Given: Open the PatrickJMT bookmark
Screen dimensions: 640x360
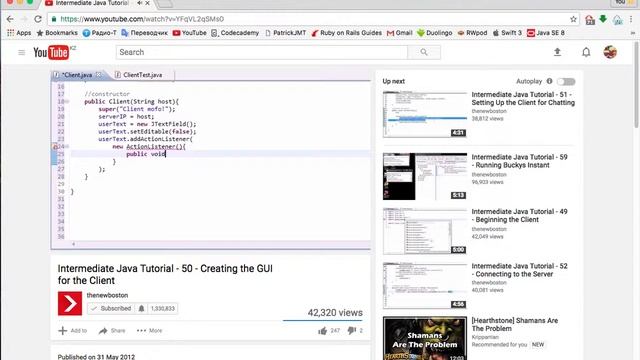Looking at the screenshot, I should (285, 33).
